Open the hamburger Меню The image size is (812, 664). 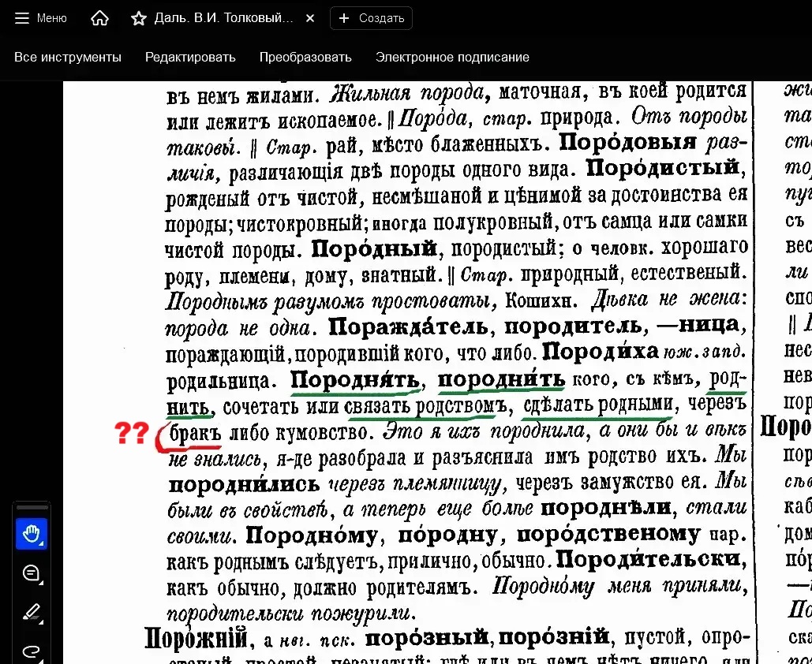(x=41, y=18)
